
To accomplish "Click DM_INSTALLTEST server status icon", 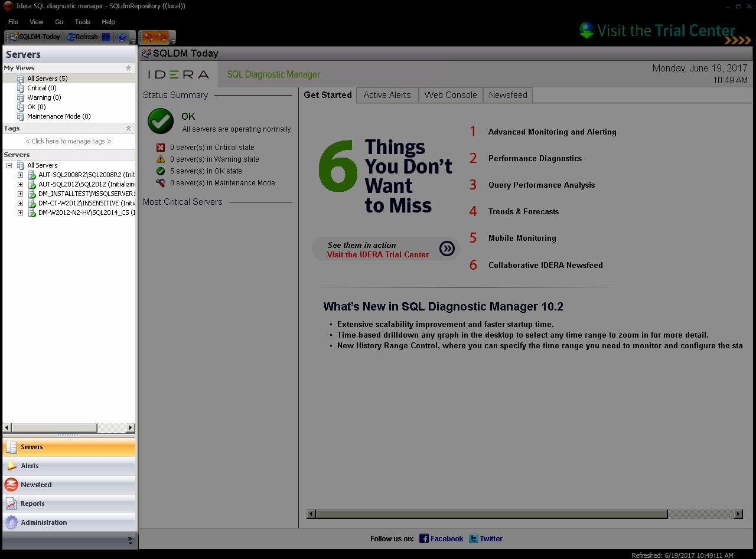I will tap(32, 194).
